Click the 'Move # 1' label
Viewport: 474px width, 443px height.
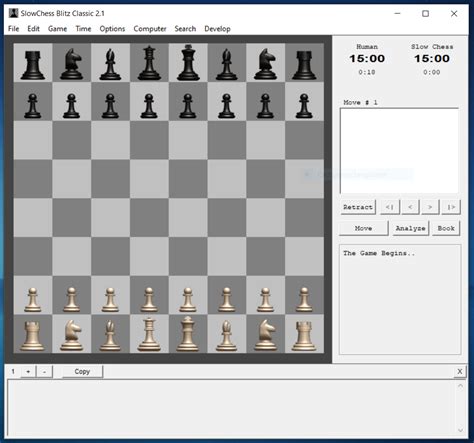pyautogui.click(x=360, y=102)
